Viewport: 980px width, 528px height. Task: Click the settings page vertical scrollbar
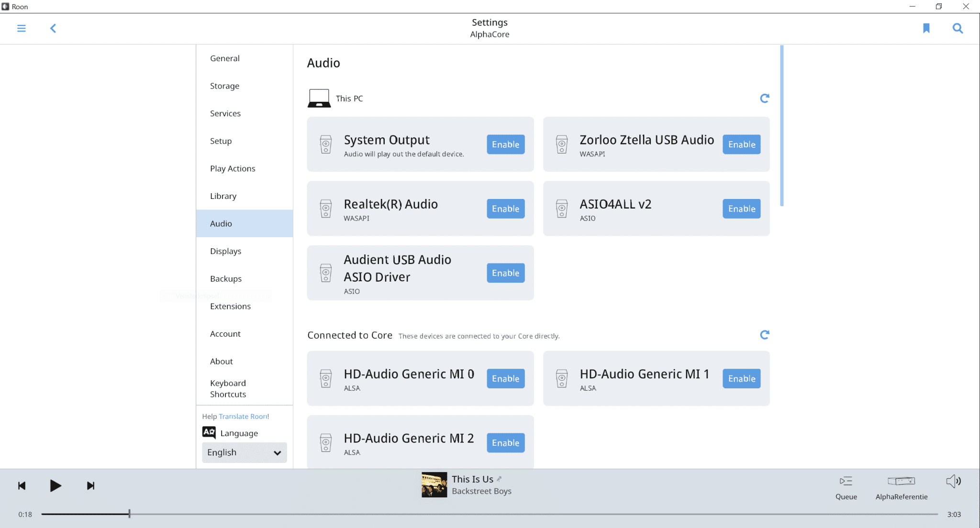[782, 126]
